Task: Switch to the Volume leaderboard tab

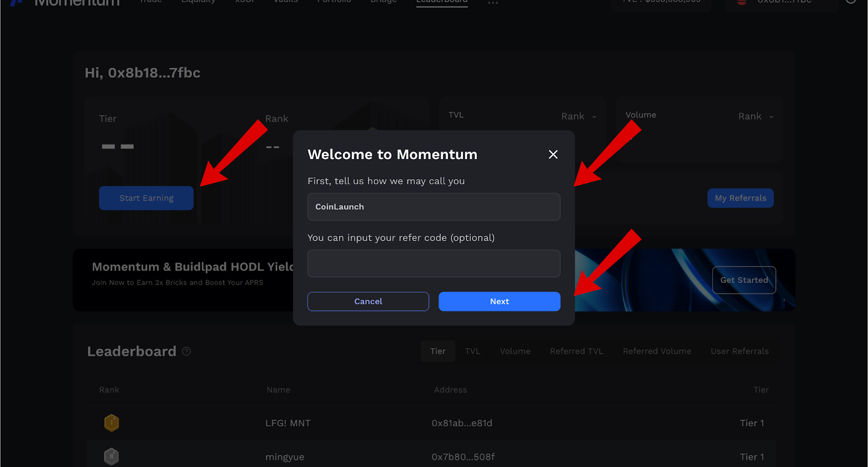Action: click(x=515, y=351)
